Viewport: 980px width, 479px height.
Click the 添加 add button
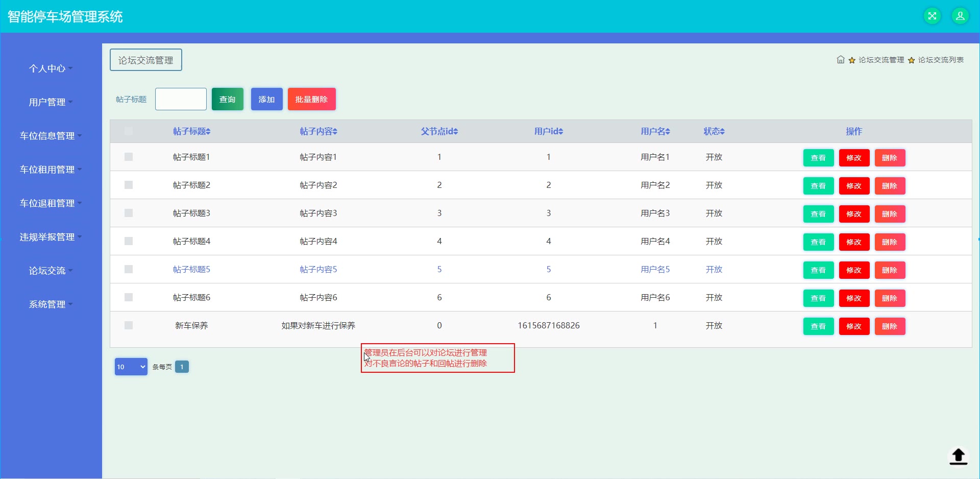(267, 99)
